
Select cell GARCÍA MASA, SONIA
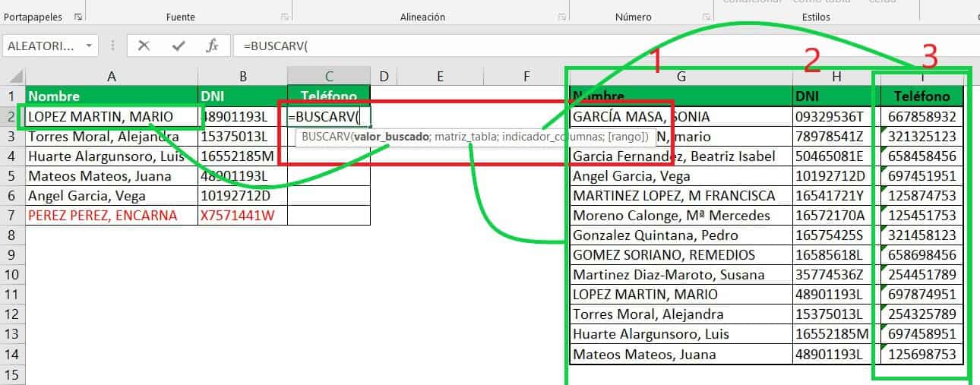pos(681,116)
